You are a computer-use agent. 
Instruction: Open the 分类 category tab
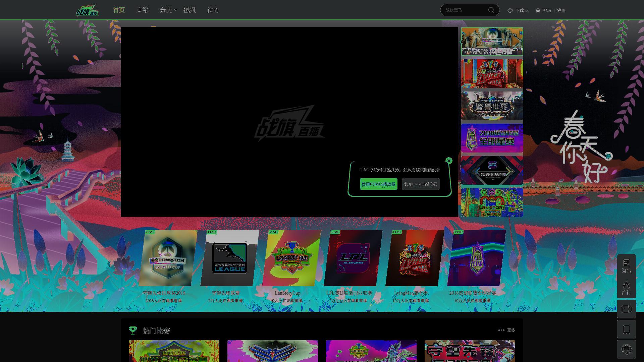click(x=166, y=10)
